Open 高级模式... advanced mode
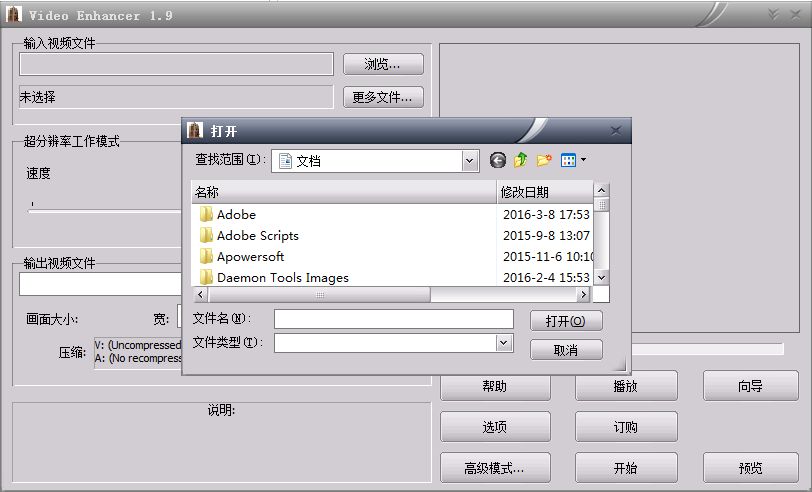 tap(495, 468)
